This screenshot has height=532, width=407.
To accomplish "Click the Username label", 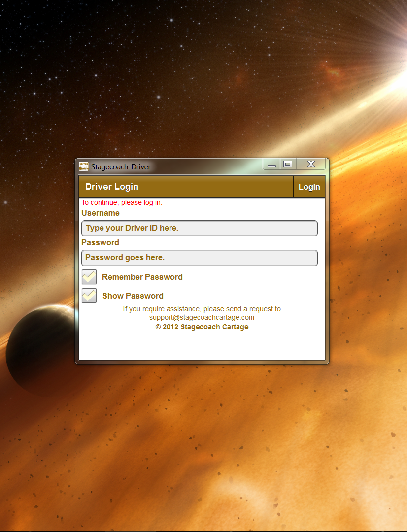I will pos(101,213).
